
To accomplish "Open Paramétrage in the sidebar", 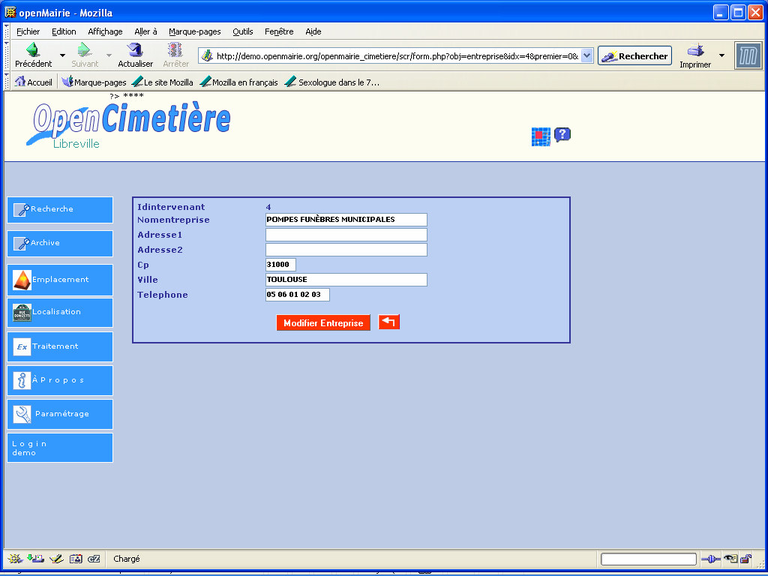I will (60, 414).
